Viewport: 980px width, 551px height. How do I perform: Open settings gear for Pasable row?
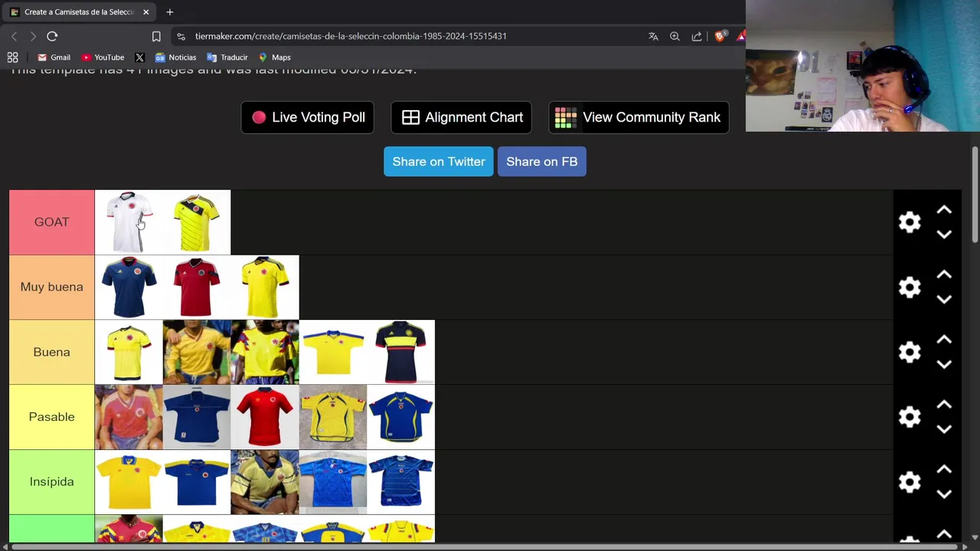click(x=910, y=417)
